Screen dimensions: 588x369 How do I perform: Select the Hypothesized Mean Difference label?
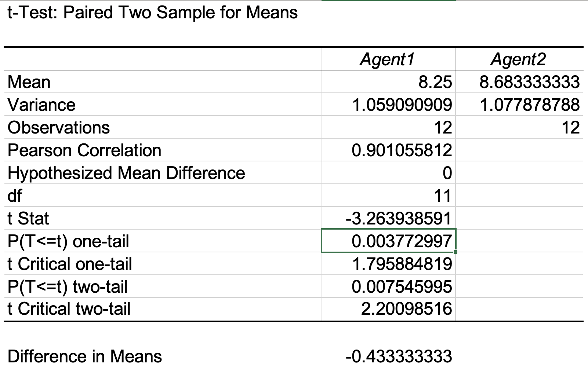[126, 173]
